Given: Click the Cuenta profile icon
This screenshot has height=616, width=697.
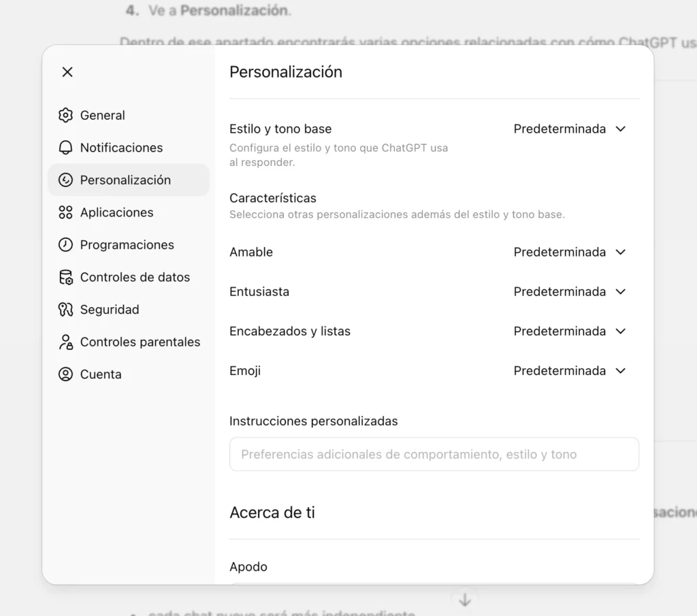Looking at the screenshot, I should coord(65,374).
